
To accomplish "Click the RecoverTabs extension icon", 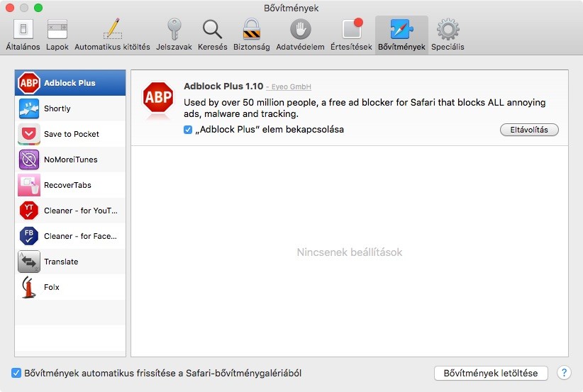I will coord(29,185).
